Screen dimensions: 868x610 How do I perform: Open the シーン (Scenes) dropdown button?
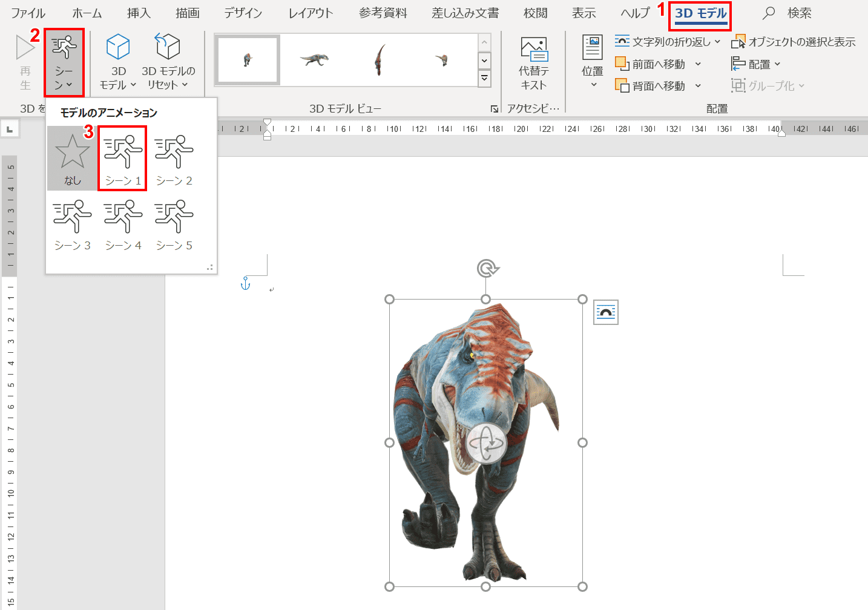64,63
